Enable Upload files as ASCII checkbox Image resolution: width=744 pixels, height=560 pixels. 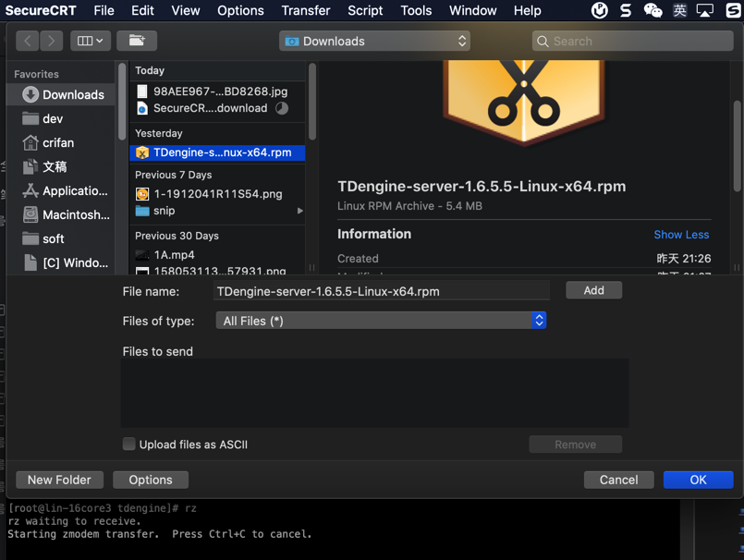click(x=129, y=444)
